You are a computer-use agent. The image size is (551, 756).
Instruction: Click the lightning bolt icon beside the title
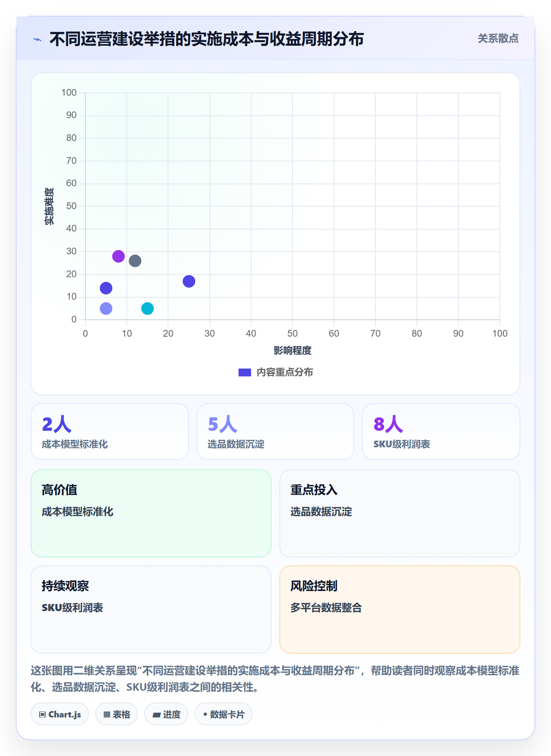pos(37,39)
